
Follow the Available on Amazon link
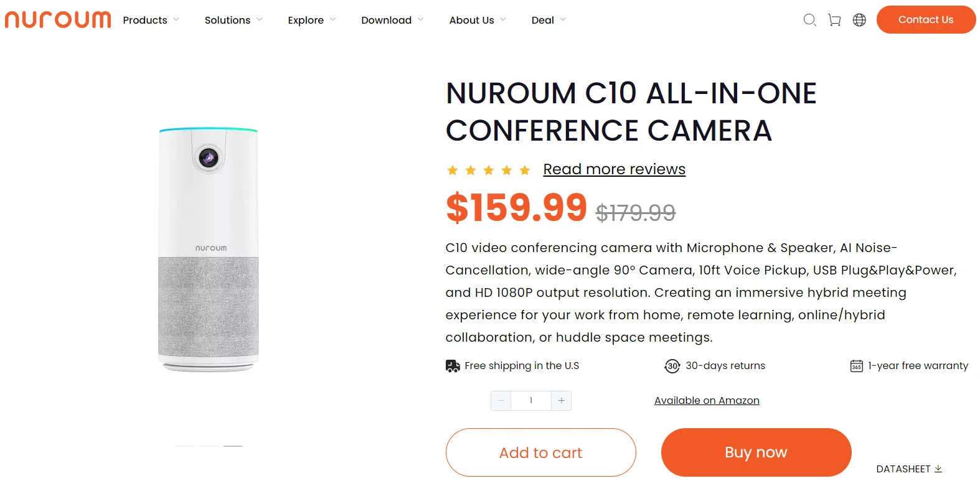click(x=707, y=401)
